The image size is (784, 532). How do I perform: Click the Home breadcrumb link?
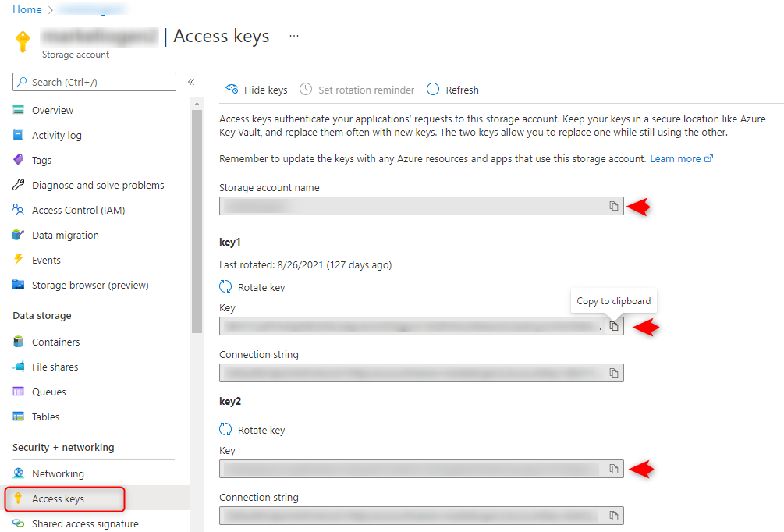[x=27, y=9]
